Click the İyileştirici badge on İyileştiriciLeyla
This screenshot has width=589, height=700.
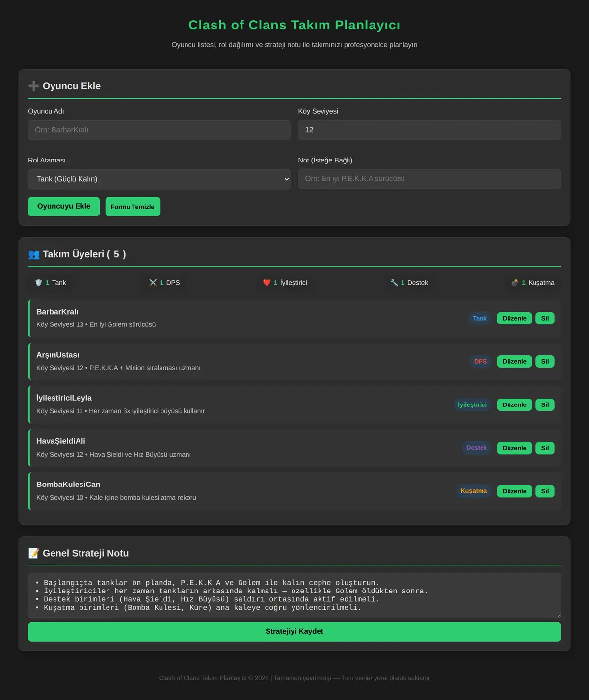(x=472, y=404)
